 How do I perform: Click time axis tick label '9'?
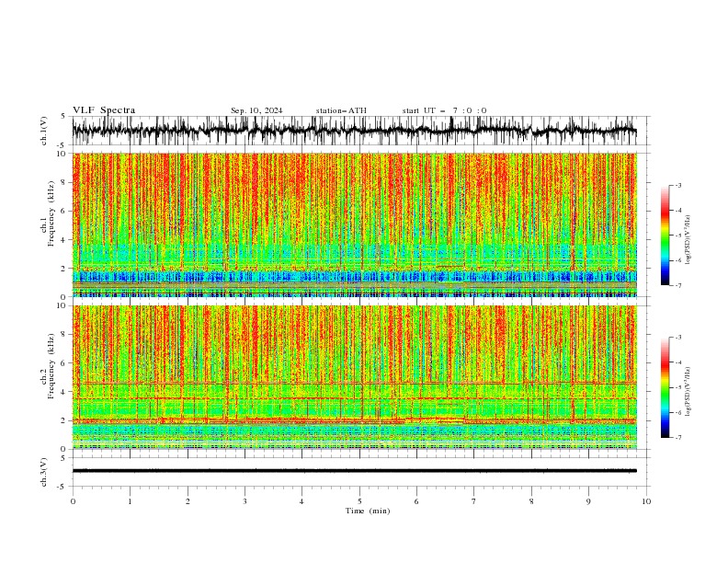pyautogui.click(x=588, y=501)
